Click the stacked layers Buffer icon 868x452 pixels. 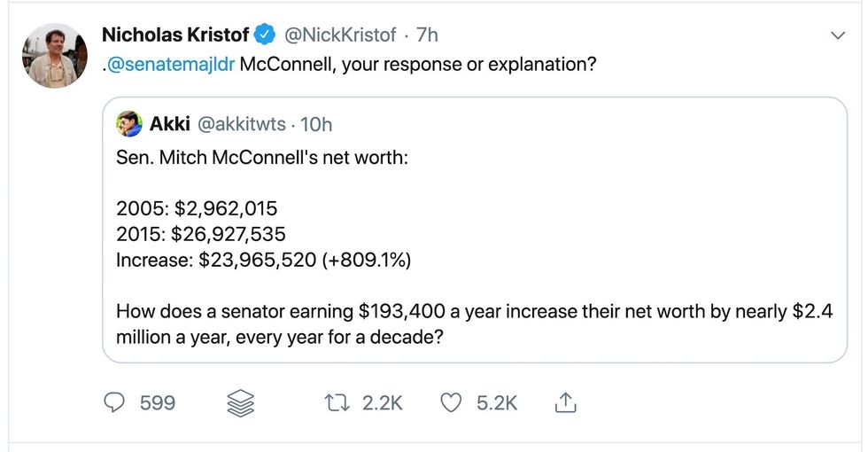point(241,403)
